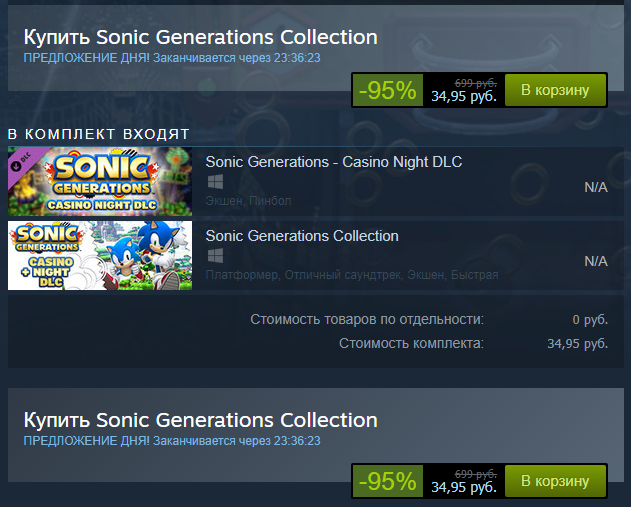Select the "Отличный саундтрек" tag
Screen dimensions: 631x507
(340, 275)
